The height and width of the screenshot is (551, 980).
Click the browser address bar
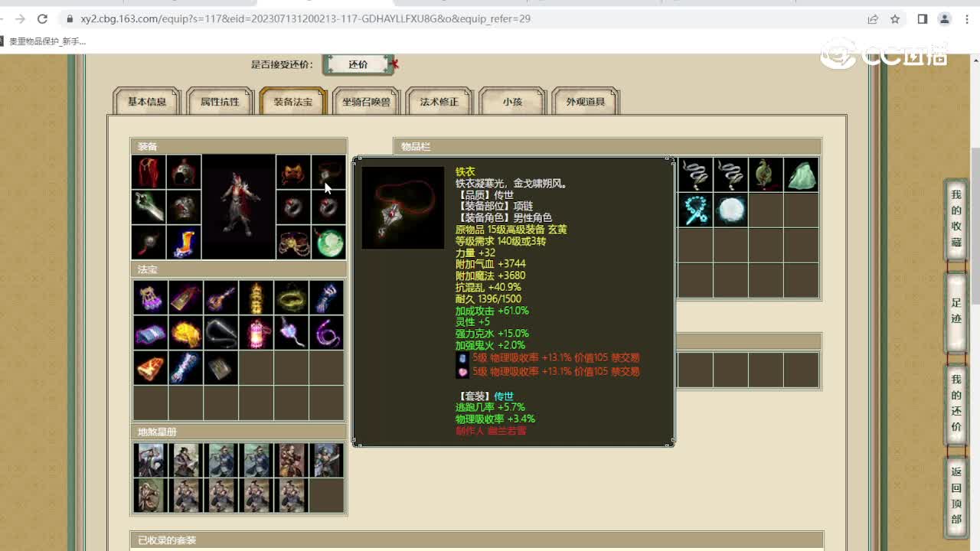459,18
